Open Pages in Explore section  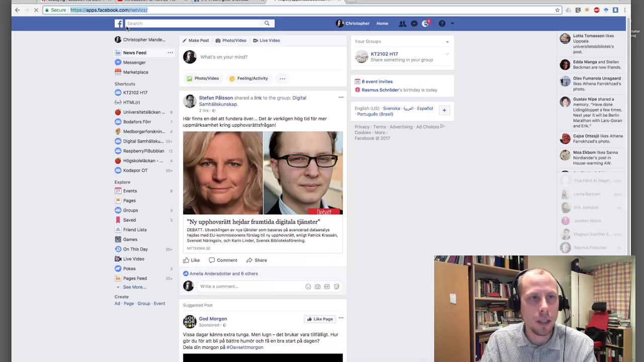(129, 201)
